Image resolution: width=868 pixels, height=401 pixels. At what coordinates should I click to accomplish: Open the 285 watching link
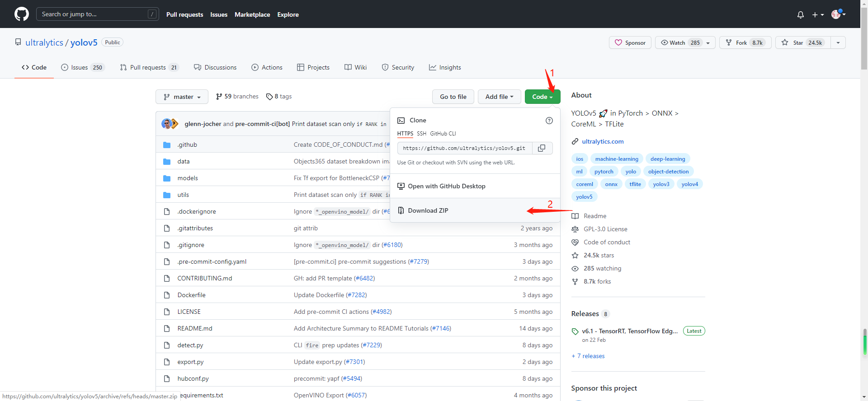click(602, 268)
